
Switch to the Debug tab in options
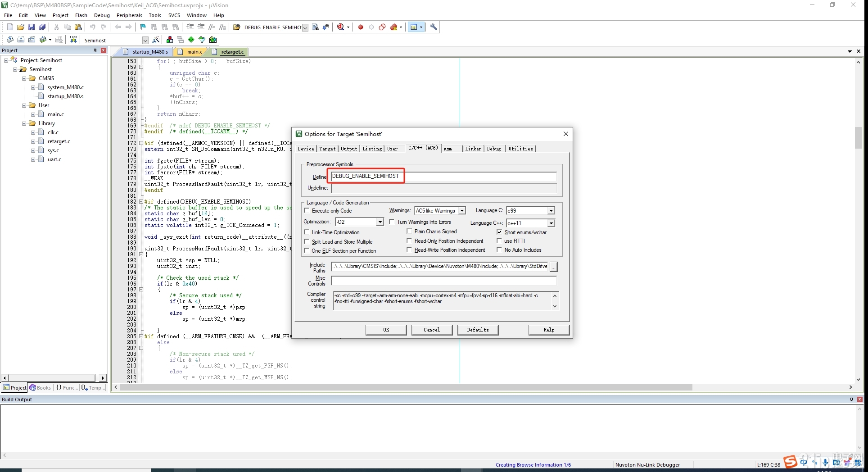coord(494,149)
